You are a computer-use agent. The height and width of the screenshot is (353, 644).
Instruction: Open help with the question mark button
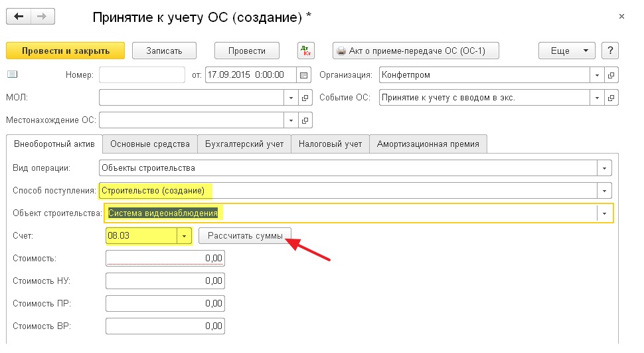pyautogui.click(x=610, y=51)
